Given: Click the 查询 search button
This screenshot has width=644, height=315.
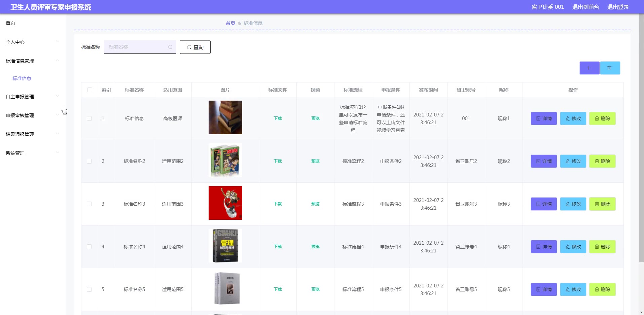Looking at the screenshot, I should tap(195, 47).
